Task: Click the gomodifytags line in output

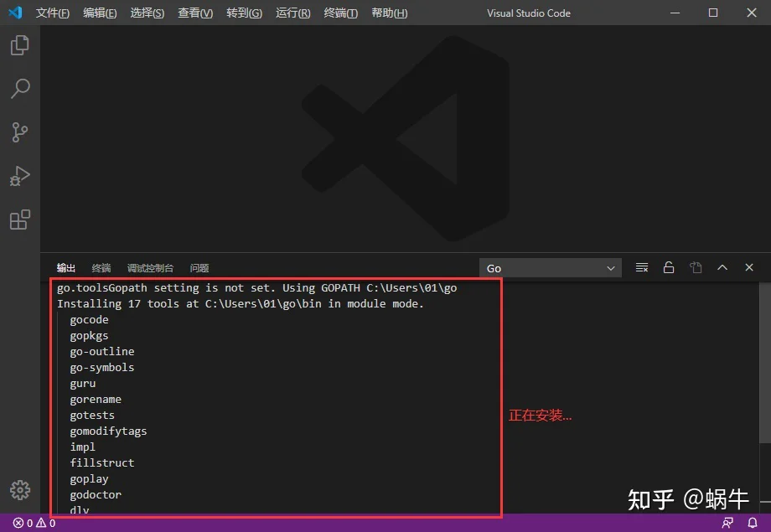Action: (x=108, y=431)
